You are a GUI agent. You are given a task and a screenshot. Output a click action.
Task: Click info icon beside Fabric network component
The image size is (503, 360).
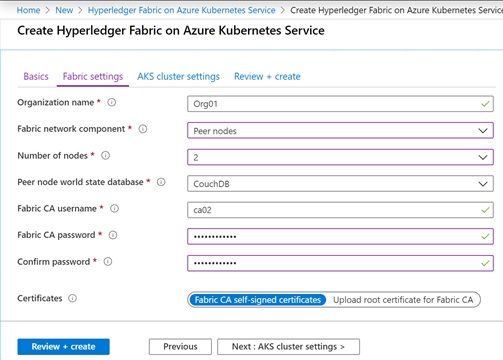click(143, 129)
